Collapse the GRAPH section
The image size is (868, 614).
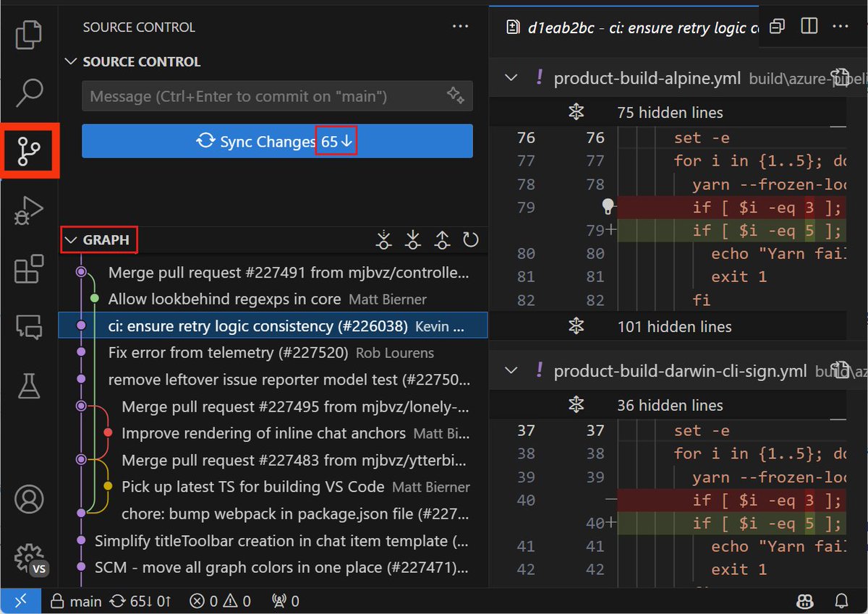tap(70, 239)
